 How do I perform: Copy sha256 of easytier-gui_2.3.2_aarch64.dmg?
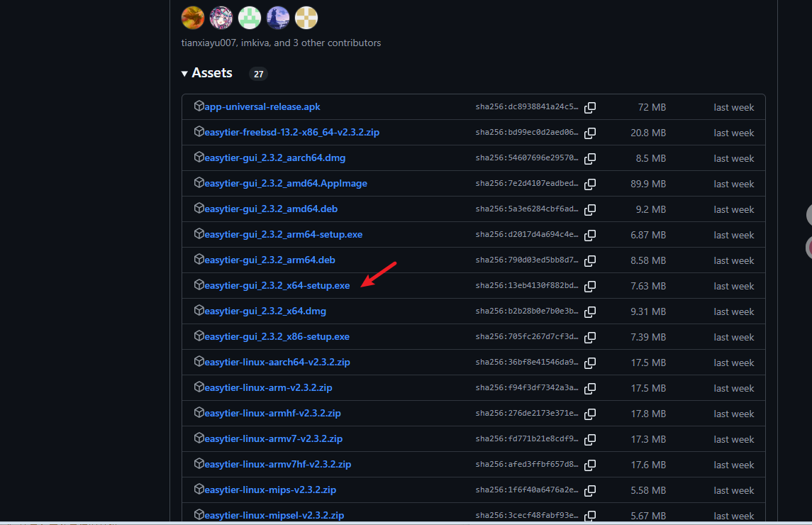pos(590,159)
